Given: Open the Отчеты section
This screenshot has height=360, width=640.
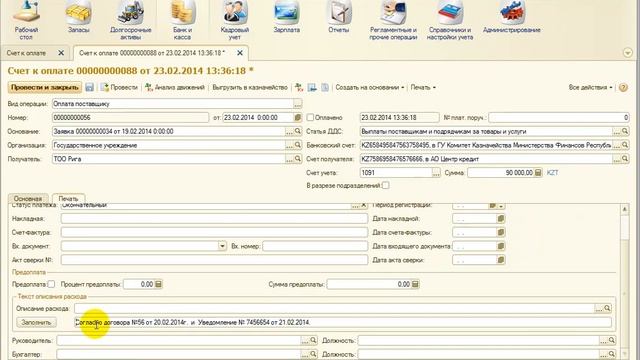Looking at the screenshot, I should coord(339,18).
